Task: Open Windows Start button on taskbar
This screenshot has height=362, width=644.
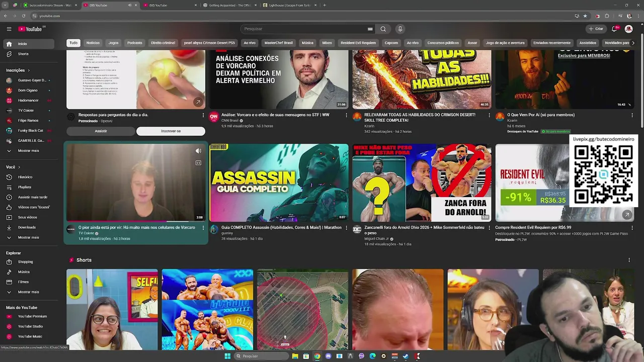Action: pos(227,356)
